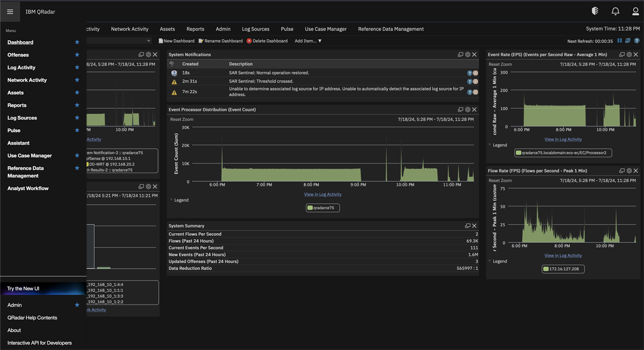This screenshot has height=350, width=644.
Task: Open the Reference Data Management tab
Action: (x=391, y=29)
